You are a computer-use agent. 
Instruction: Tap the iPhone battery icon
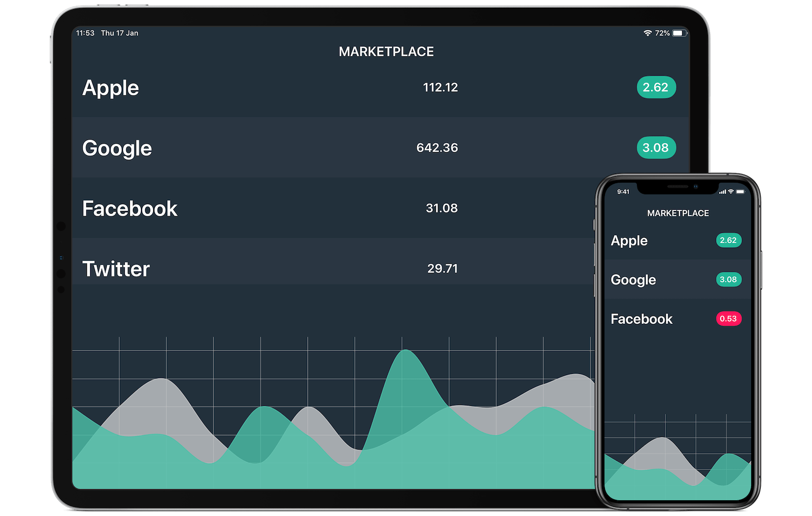click(x=740, y=192)
